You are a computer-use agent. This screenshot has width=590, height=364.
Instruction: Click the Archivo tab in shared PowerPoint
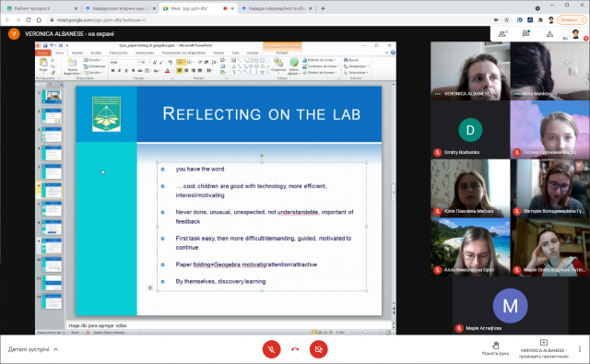(x=42, y=53)
